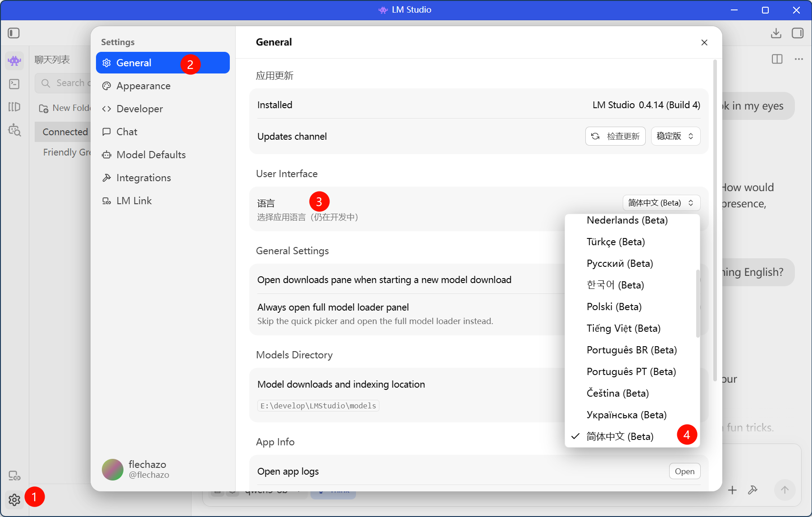Screen dimensions: 812x517
Task: Open the downloads pane icon
Action: tap(776, 33)
